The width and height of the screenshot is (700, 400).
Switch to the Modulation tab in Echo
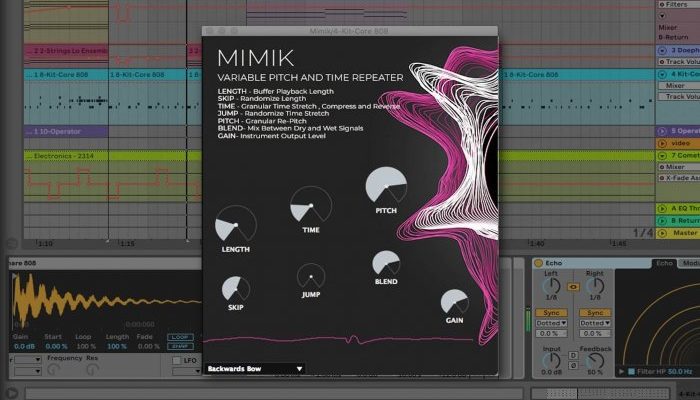point(690,263)
